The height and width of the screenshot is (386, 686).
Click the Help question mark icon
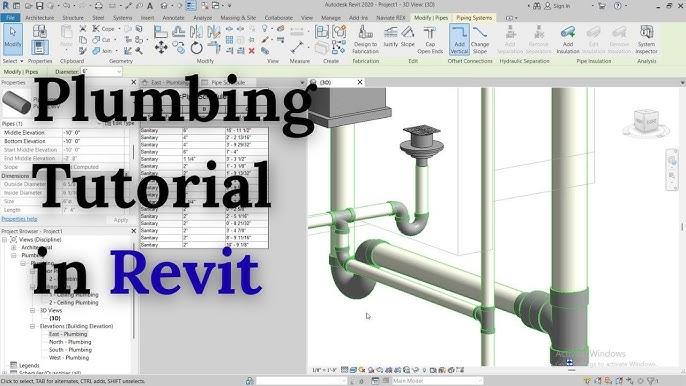coord(617,6)
